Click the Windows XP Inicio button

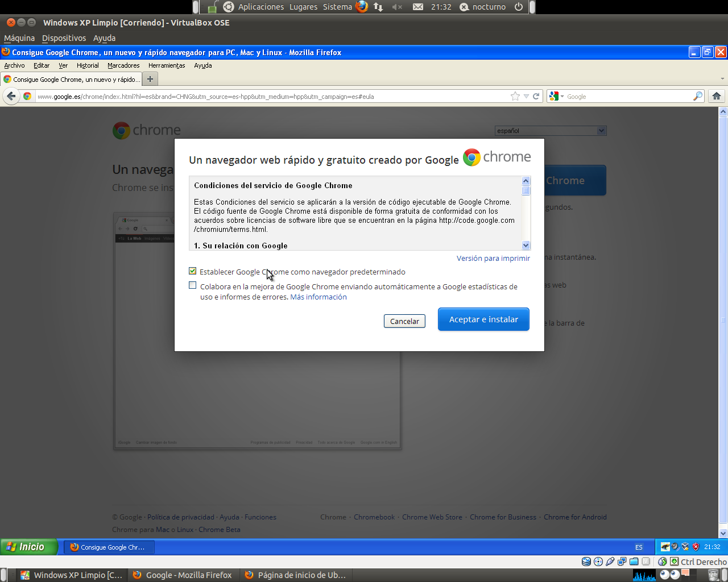point(29,547)
